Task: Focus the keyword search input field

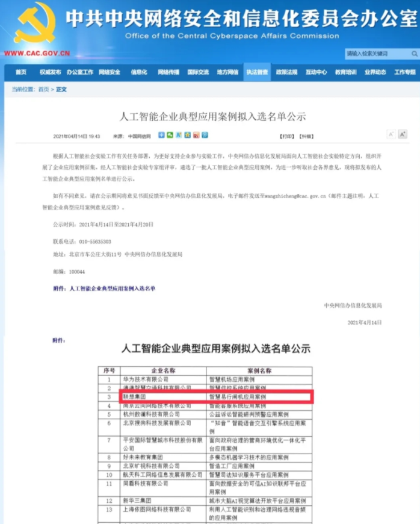Action: pyautogui.click(x=378, y=54)
